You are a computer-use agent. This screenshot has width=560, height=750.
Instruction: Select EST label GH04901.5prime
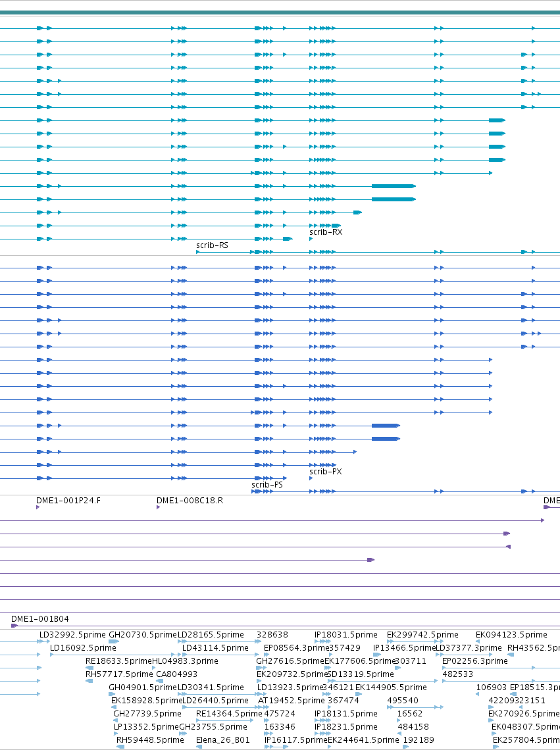click(143, 687)
